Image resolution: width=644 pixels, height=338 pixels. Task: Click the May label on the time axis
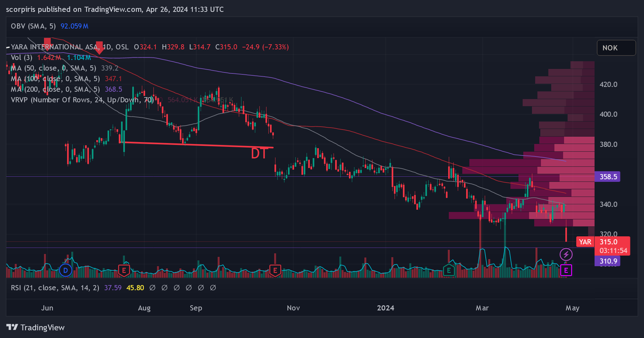click(x=572, y=308)
